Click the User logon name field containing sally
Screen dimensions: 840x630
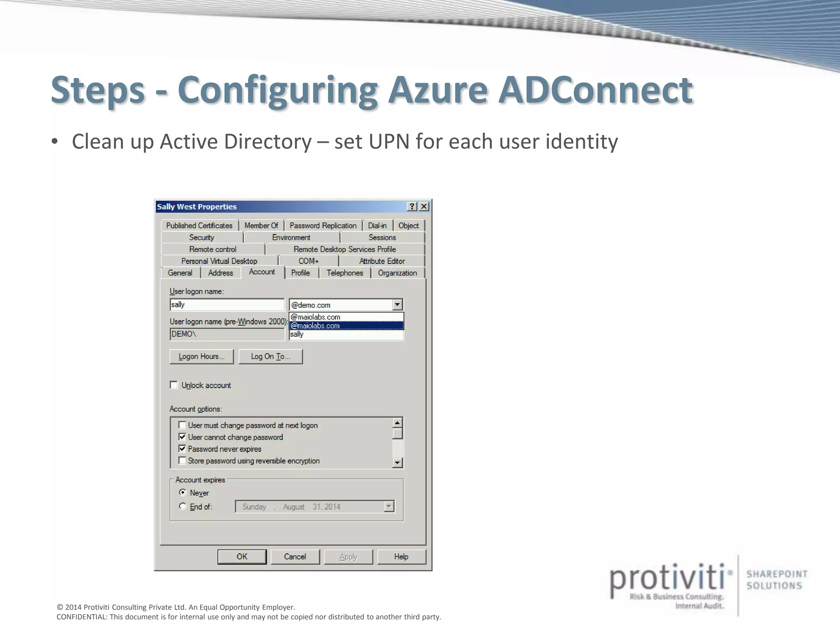[x=227, y=305]
